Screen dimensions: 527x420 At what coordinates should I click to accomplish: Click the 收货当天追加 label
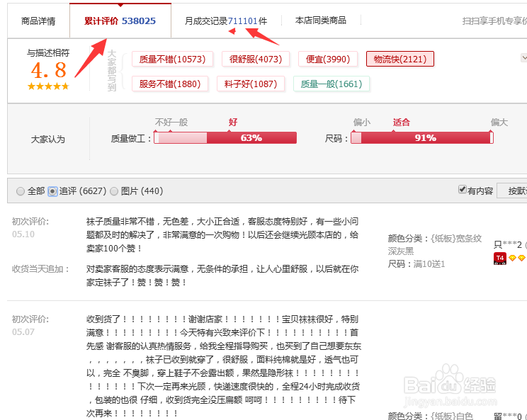pos(40,269)
